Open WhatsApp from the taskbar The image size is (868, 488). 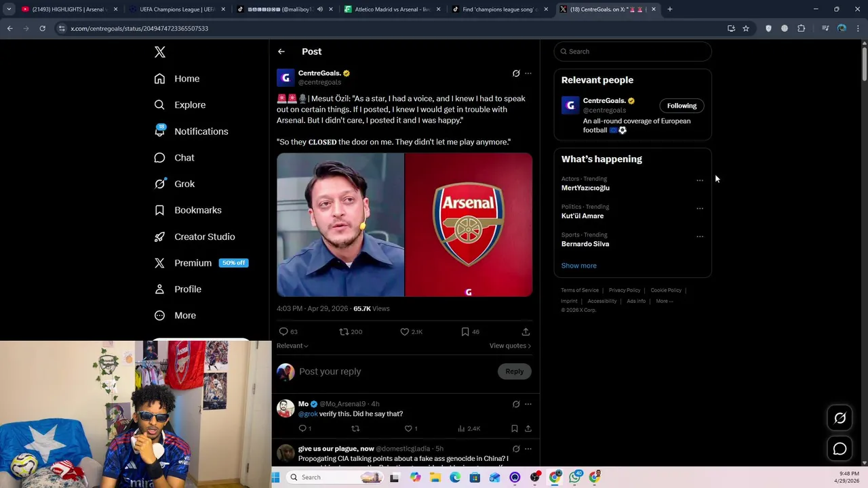coord(575,477)
